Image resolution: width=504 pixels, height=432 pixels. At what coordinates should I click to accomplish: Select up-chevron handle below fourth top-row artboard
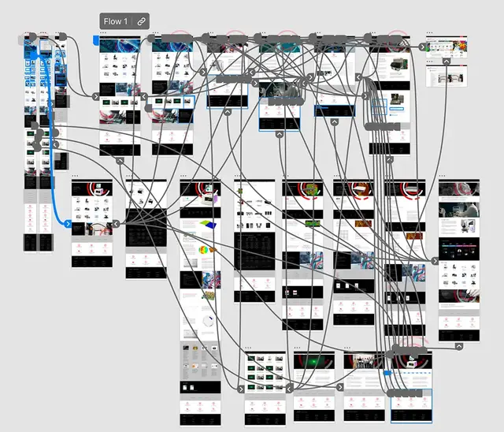tap(280, 135)
